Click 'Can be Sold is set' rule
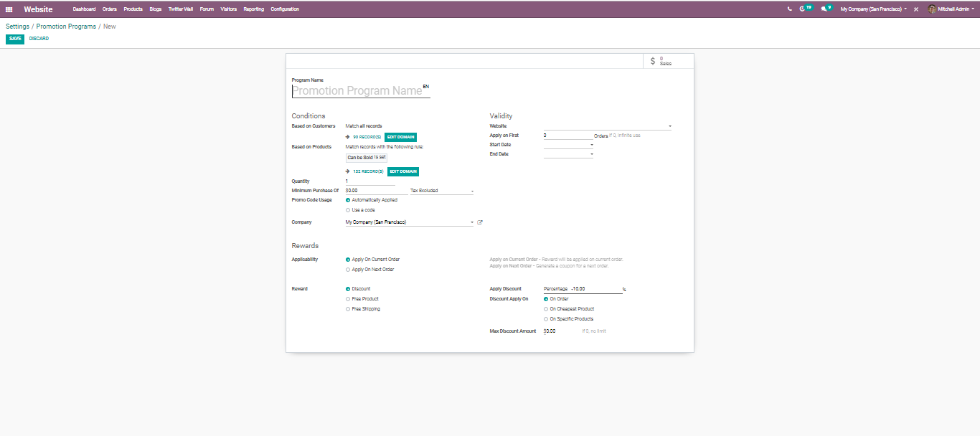 (367, 157)
